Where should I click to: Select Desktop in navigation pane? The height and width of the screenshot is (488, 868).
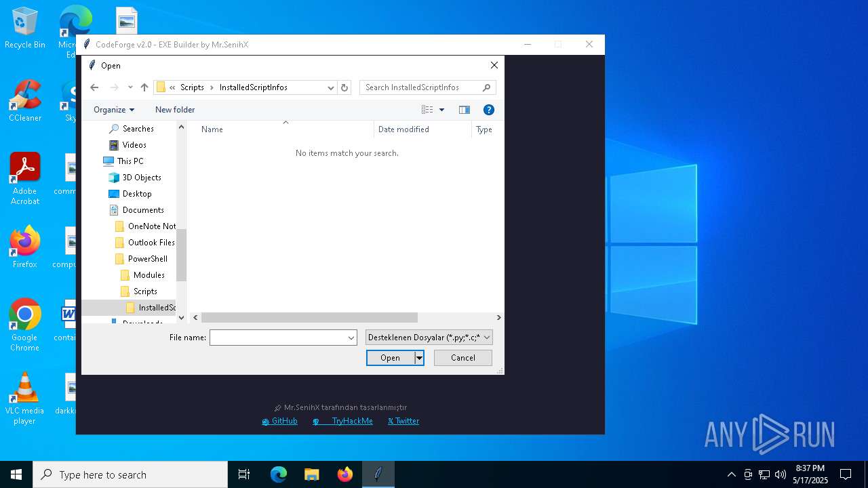coord(137,194)
